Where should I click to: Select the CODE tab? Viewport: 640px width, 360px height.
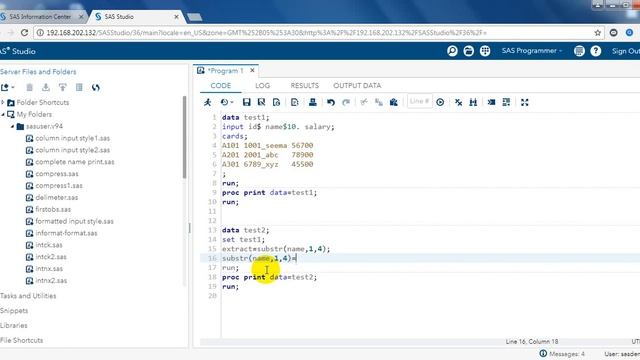[x=221, y=86]
